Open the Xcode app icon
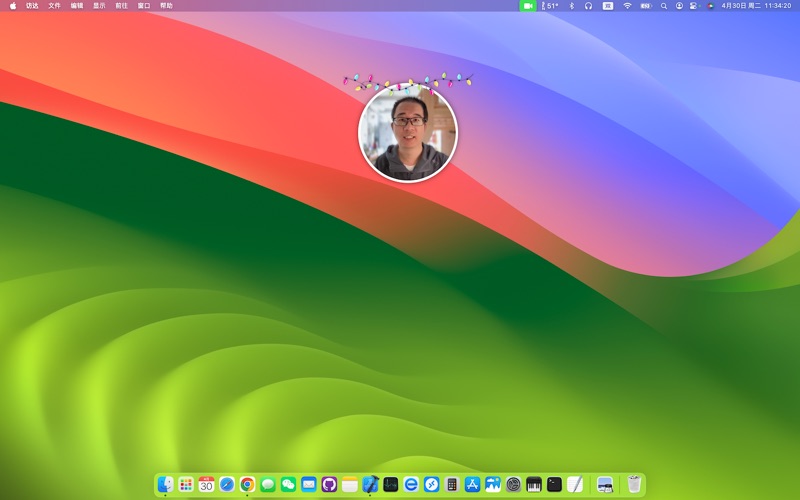This screenshot has width=800, height=500. [370, 484]
